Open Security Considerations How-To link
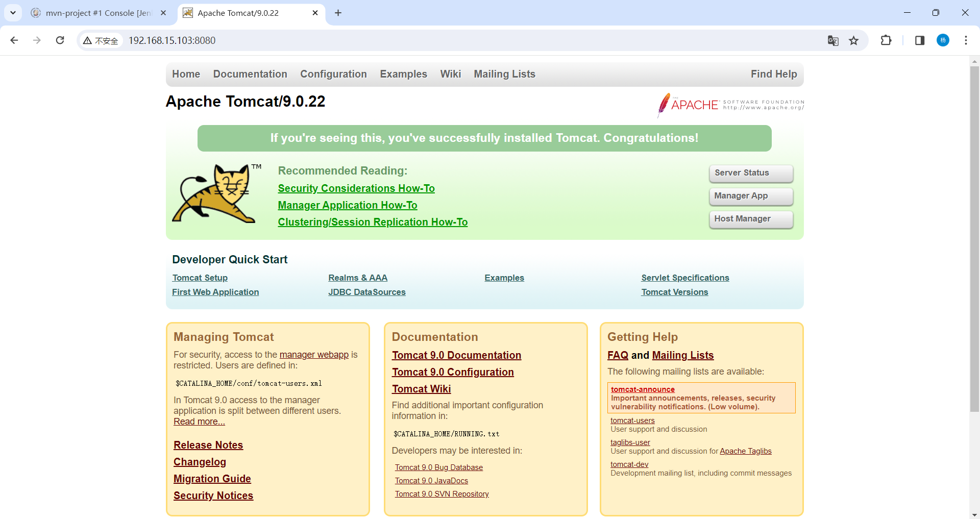980x519 pixels. tap(356, 188)
